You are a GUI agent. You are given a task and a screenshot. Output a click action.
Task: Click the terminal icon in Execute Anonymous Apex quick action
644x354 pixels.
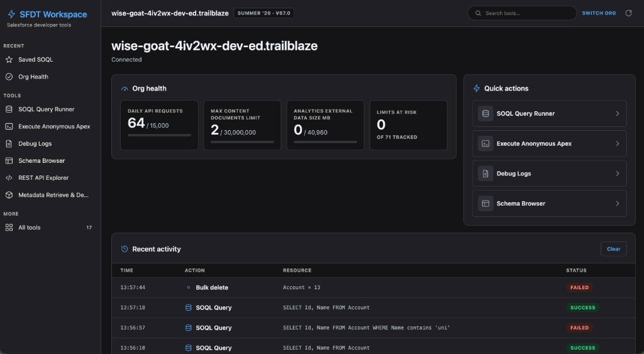[486, 144]
